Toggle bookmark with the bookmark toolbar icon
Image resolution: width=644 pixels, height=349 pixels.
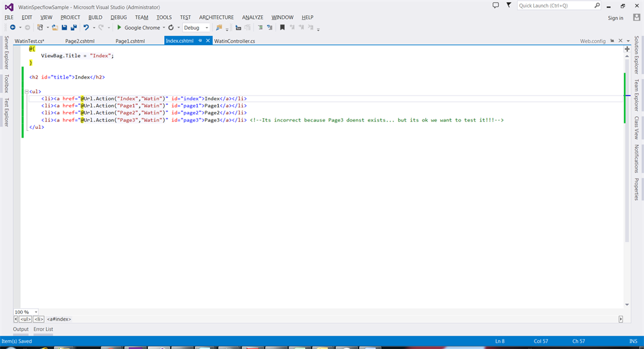pyautogui.click(x=282, y=28)
